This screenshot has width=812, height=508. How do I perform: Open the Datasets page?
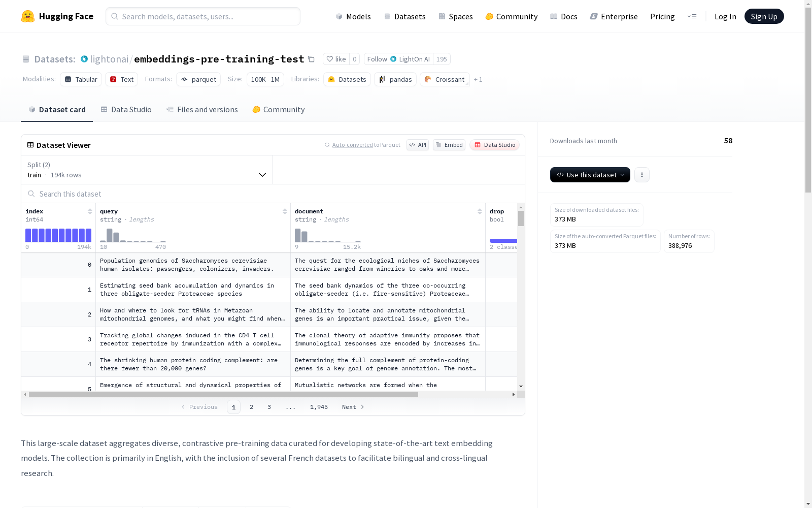pyautogui.click(x=404, y=16)
